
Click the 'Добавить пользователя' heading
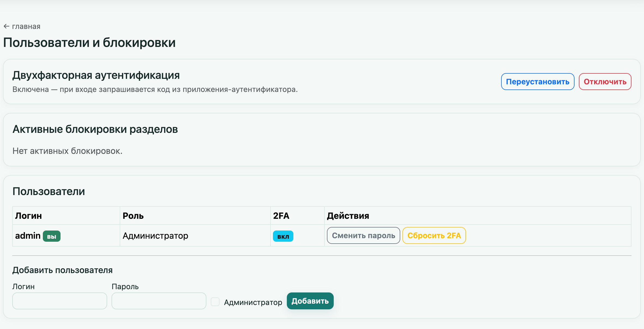(62, 270)
